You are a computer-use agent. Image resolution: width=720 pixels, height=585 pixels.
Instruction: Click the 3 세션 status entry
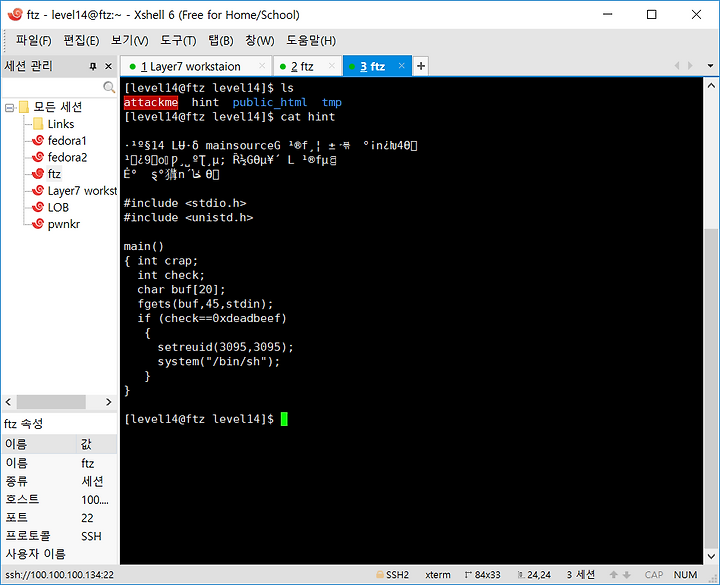pyautogui.click(x=580, y=575)
